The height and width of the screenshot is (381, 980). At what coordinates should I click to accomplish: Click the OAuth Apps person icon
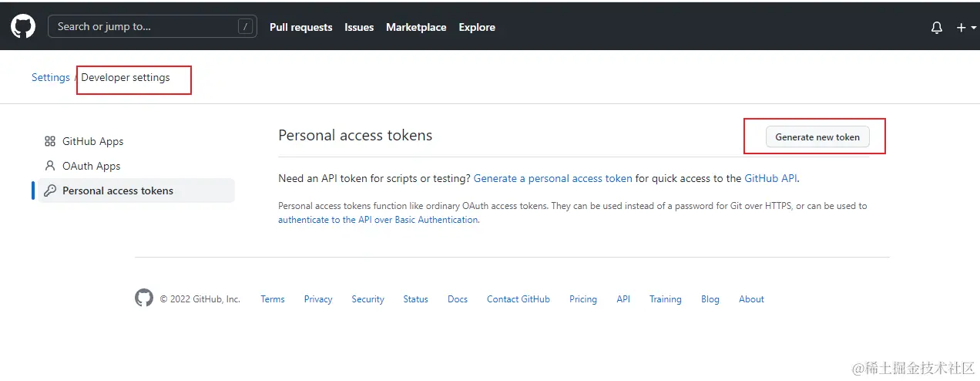50,166
